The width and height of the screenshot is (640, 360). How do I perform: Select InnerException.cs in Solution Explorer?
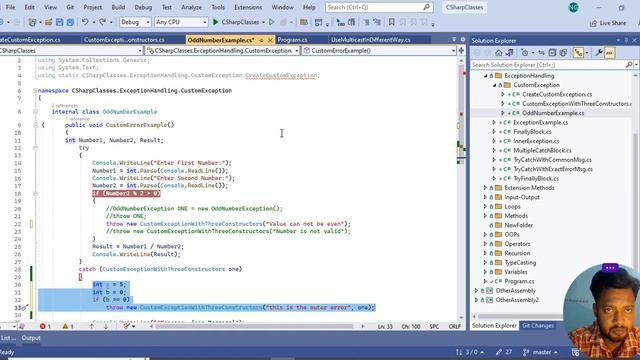click(x=536, y=141)
